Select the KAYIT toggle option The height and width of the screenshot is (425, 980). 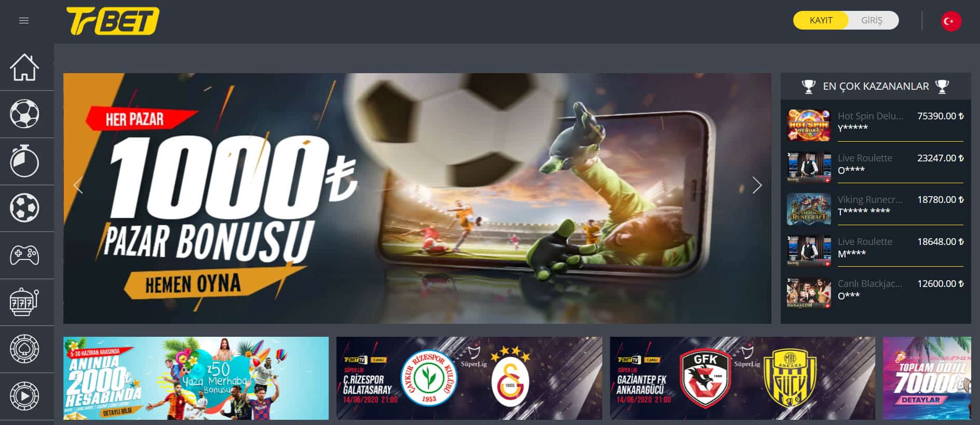tap(821, 20)
